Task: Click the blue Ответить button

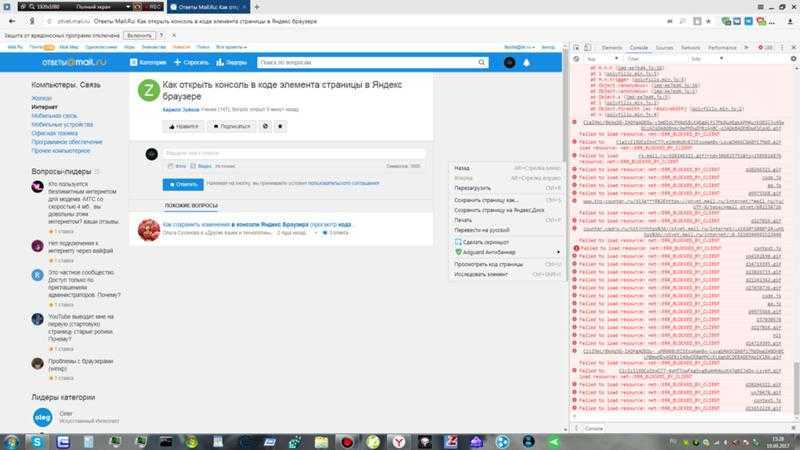Action: pyautogui.click(x=183, y=184)
